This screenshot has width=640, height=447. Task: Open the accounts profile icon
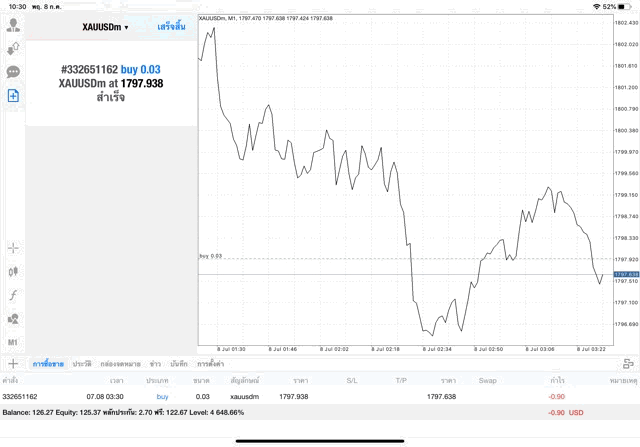pos(13,25)
